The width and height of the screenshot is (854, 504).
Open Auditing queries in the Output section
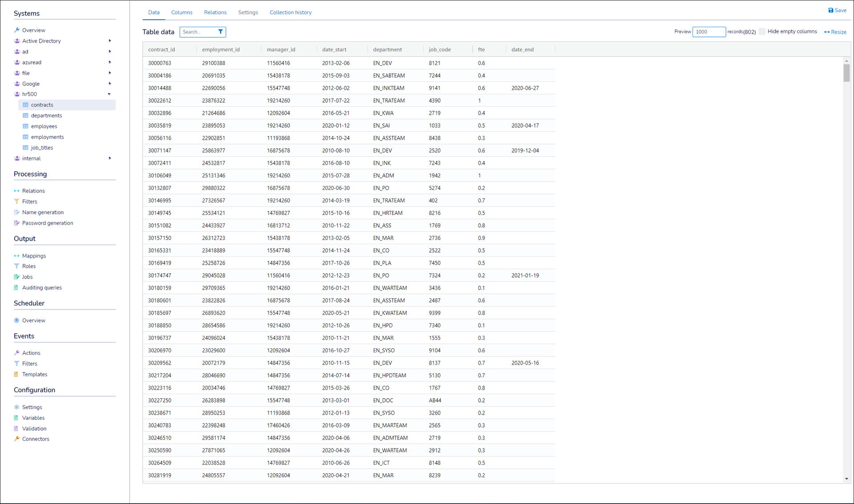click(42, 287)
